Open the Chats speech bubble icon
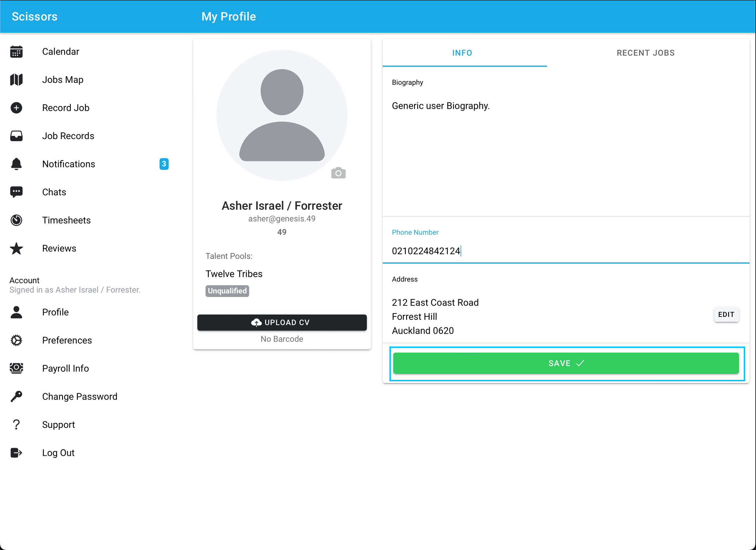 (16, 192)
